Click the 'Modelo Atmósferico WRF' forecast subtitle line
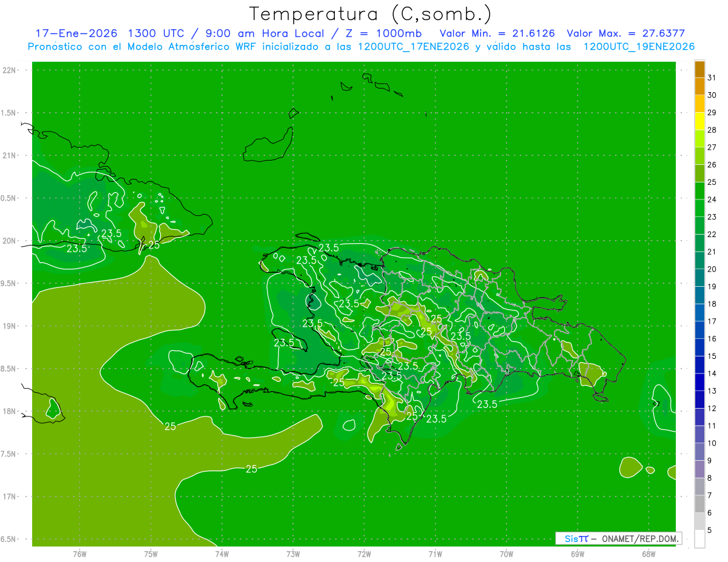Screen dimensions: 728x562 [x=361, y=47]
